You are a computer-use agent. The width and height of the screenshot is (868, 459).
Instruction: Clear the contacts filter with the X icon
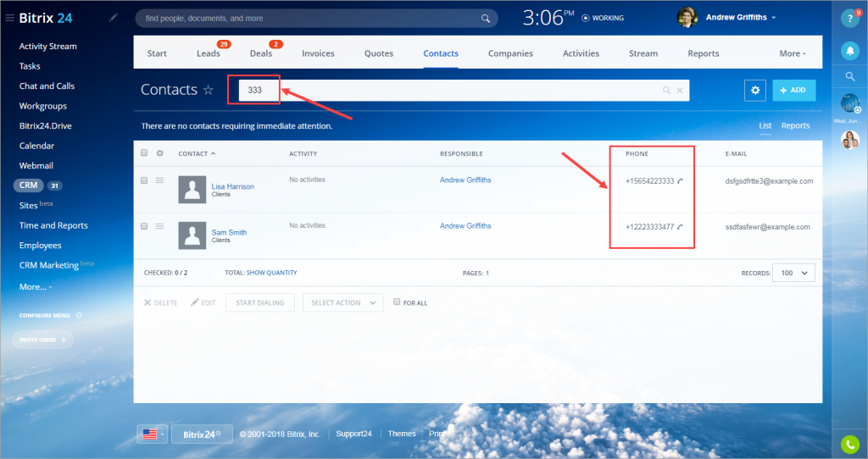[x=680, y=90]
